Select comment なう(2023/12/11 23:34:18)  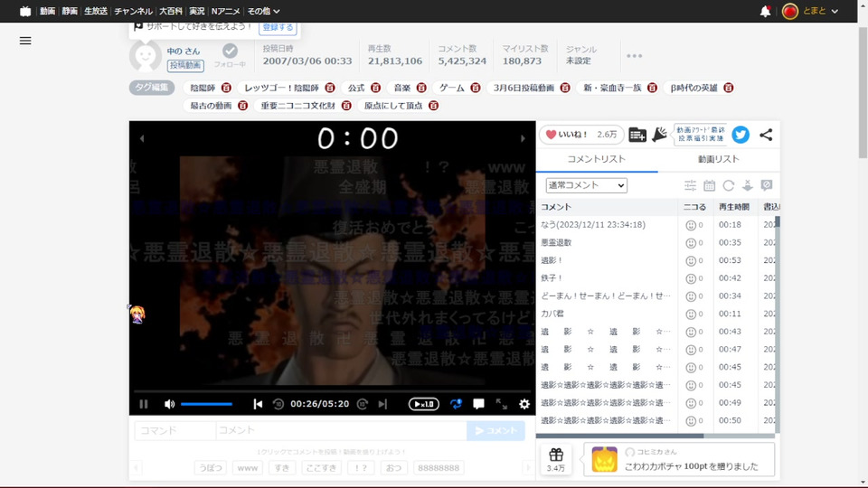(593, 225)
